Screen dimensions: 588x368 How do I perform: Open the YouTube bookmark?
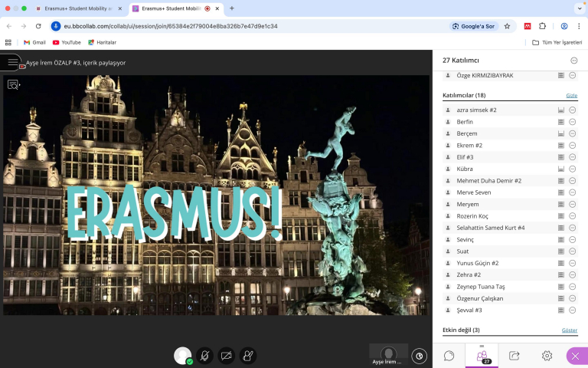[x=67, y=42]
